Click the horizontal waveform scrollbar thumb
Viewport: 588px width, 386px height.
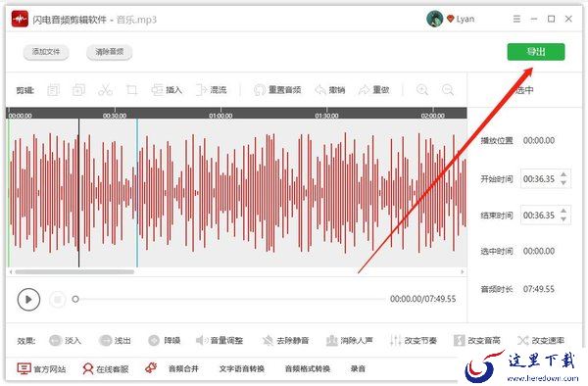(74, 271)
